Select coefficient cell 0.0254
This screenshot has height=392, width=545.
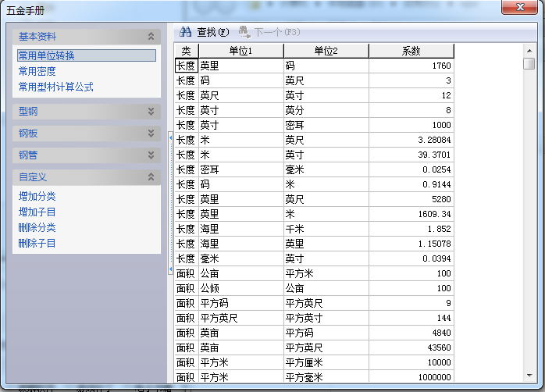[x=411, y=169]
